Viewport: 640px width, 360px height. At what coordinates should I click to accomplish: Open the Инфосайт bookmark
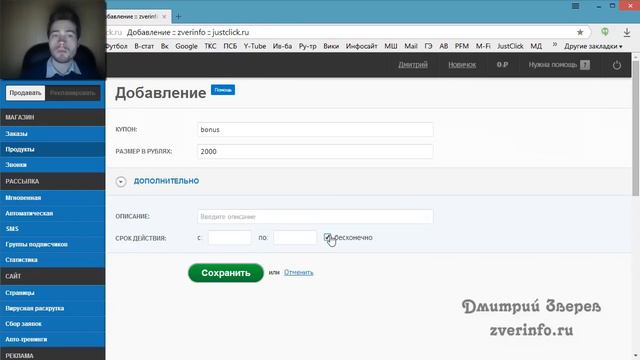tap(361, 46)
